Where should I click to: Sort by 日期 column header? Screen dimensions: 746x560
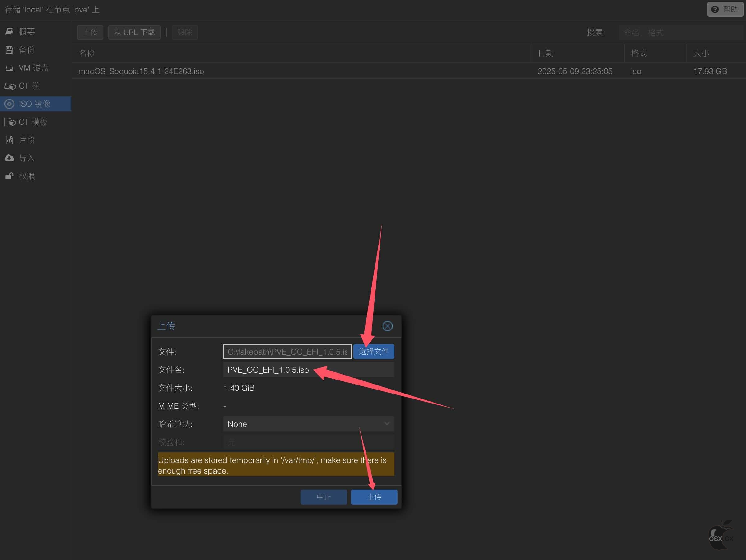click(x=577, y=53)
